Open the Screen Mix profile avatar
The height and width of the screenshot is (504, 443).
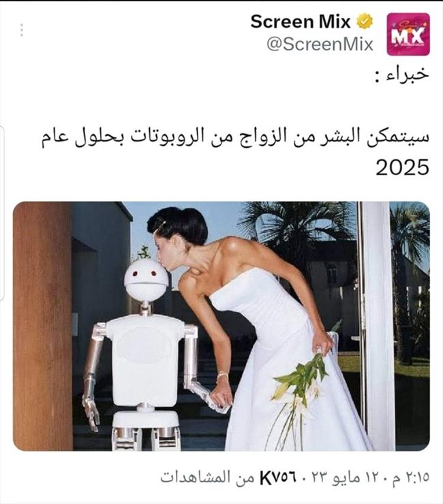[x=408, y=34]
